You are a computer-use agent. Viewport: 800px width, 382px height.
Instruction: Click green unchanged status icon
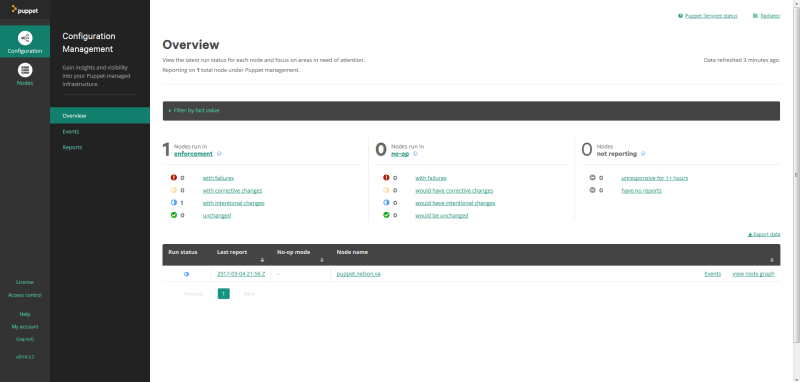[173, 215]
